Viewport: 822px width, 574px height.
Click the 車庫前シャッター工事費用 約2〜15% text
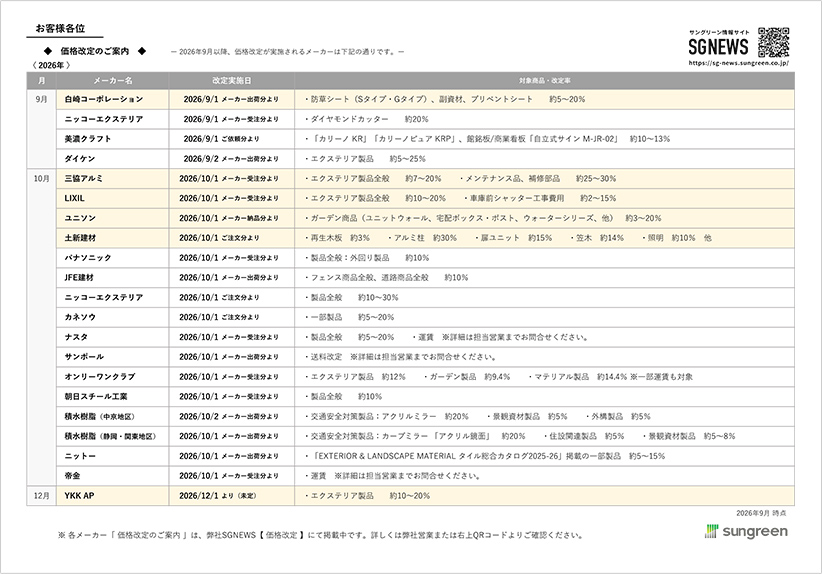[x=540, y=198]
